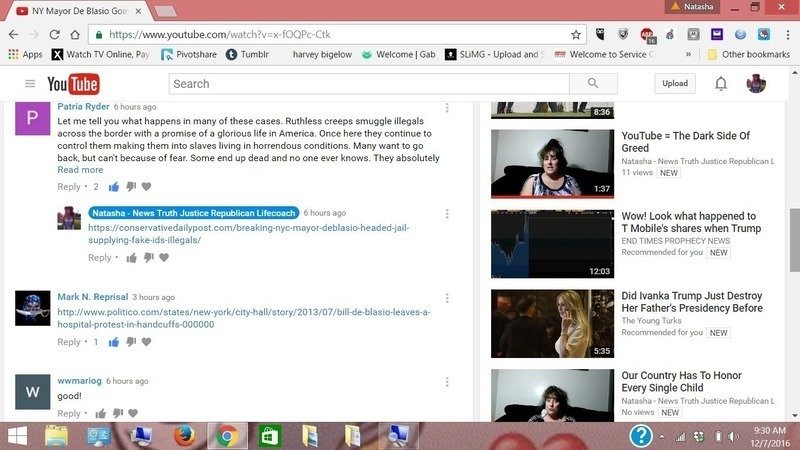
Task: Switch to Chrome in the taskbar
Action: (x=227, y=436)
